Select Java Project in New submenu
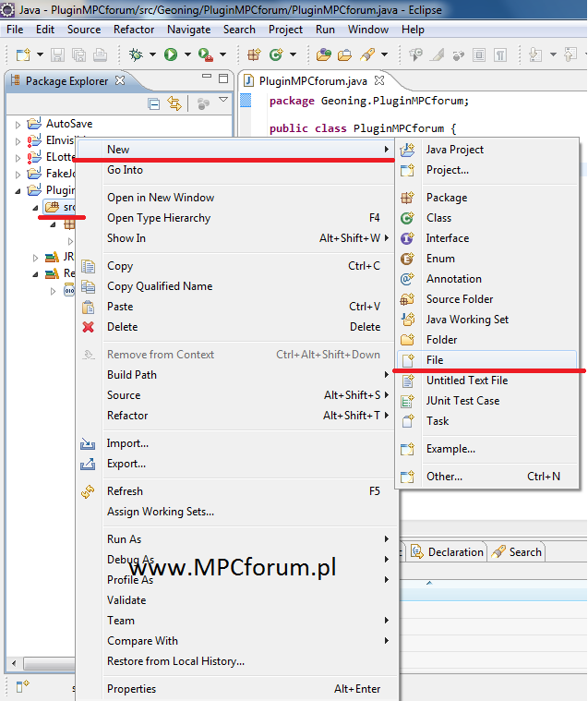 click(x=486, y=150)
